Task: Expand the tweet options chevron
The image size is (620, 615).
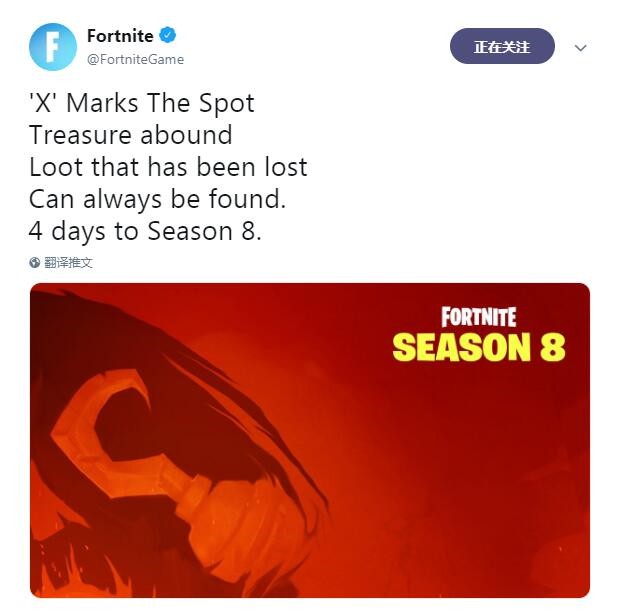Action: pyautogui.click(x=580, y=48)
